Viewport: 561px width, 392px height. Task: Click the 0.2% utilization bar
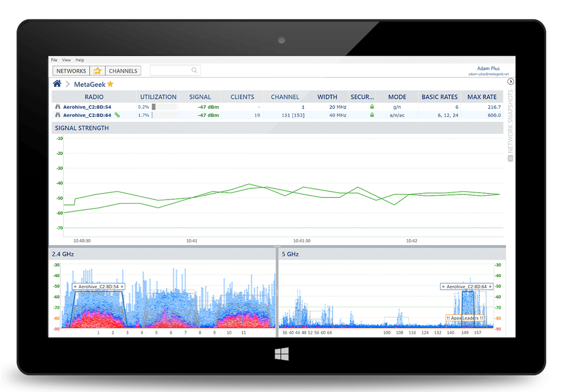pos(164,107)
